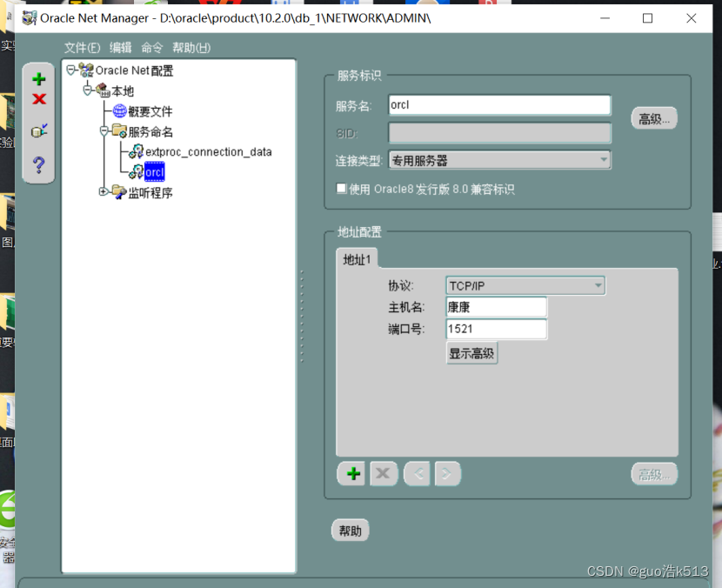Open the 文件(F) menu

click(82, 48)
